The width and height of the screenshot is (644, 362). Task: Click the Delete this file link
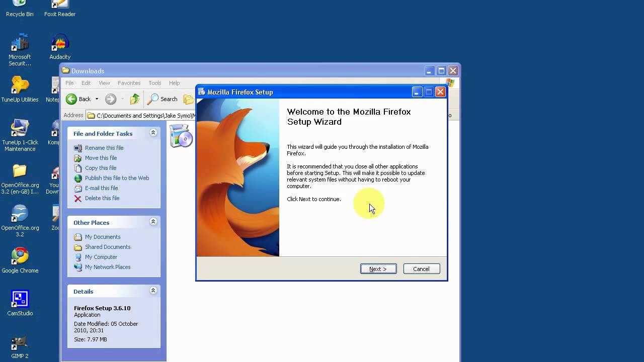click(x=102, y=198)
